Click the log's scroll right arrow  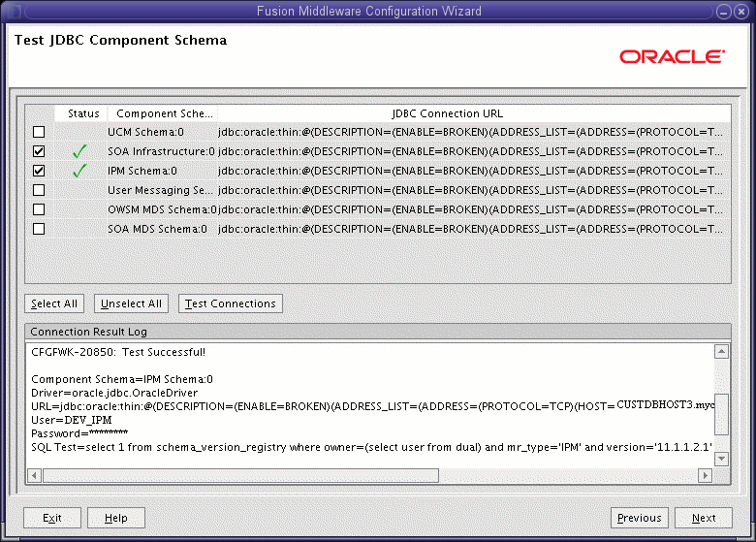tap(705, 475)
